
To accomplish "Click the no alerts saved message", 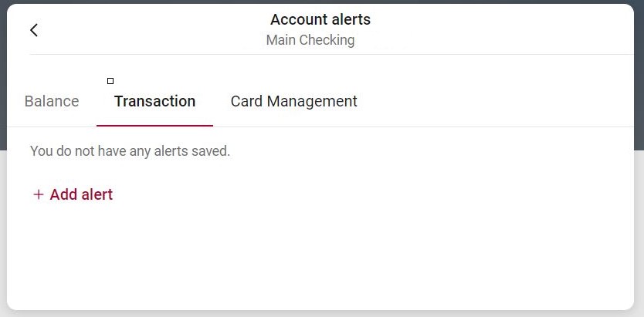I will [x=130, y=151].
